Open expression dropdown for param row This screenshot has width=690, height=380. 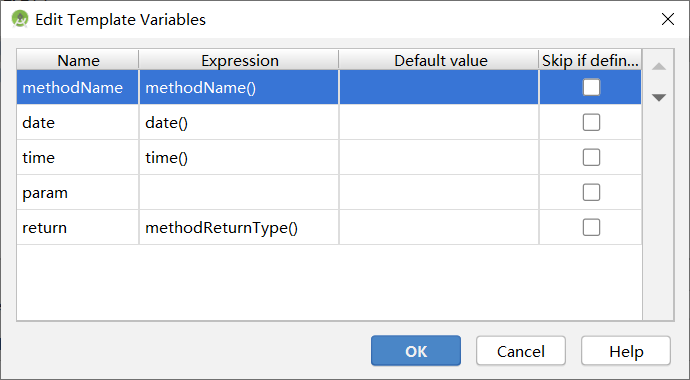pos(239,192)
